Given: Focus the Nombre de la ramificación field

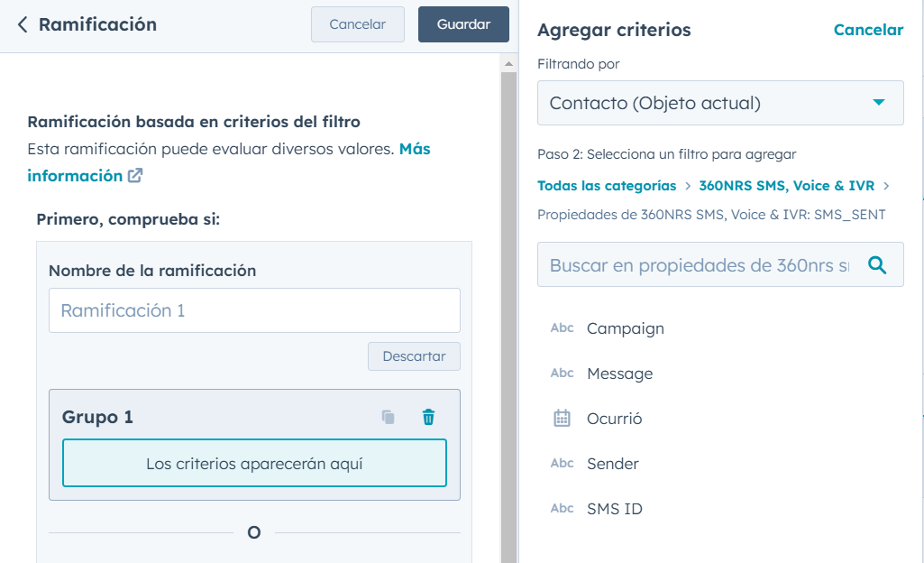Looking at the screenshot, I should (254, 310).
